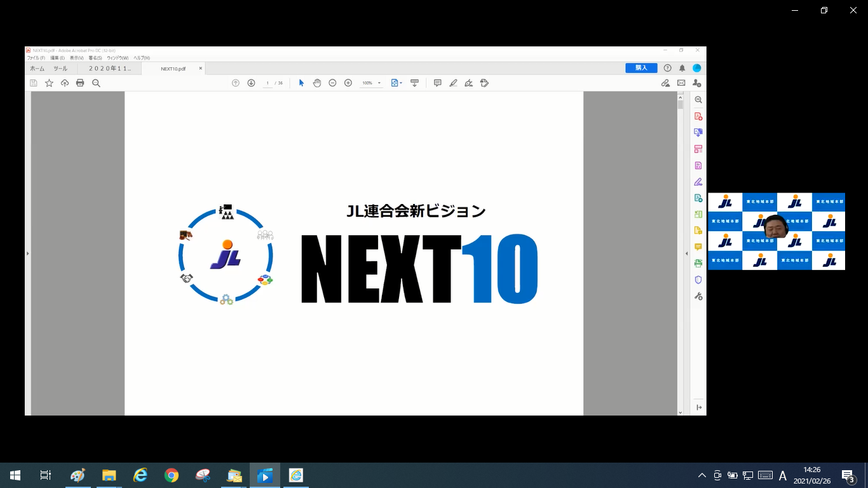Viewport: 868px width, 488px height.
Task: Close the NEXT10.pdf tab
Action: (201, 68)
